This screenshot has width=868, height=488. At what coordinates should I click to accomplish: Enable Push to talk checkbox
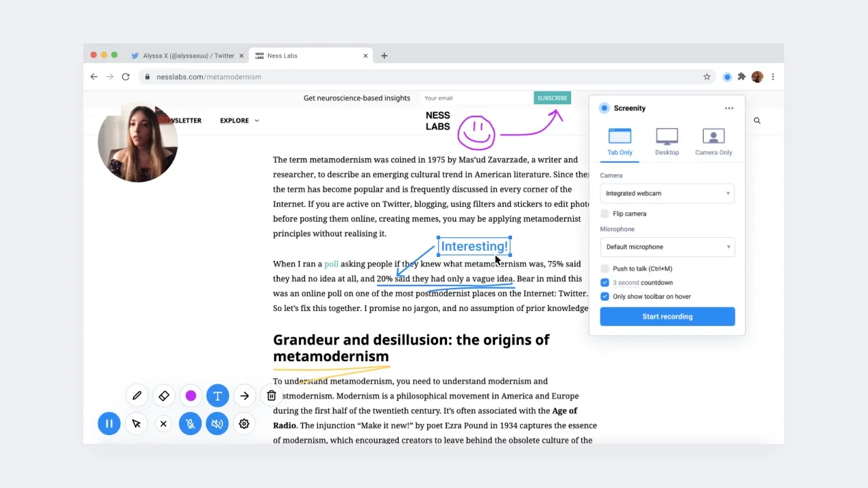(x=605, y=269)
